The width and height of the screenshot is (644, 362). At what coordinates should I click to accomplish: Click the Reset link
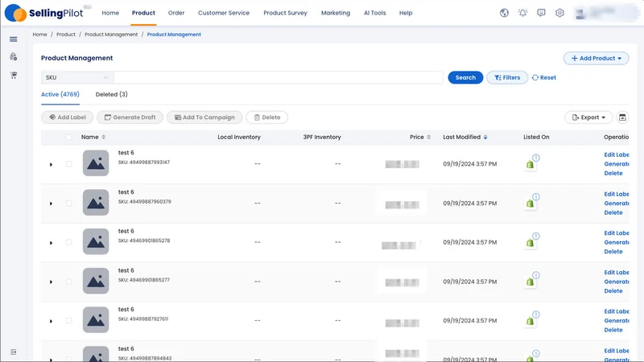(544, 77)
